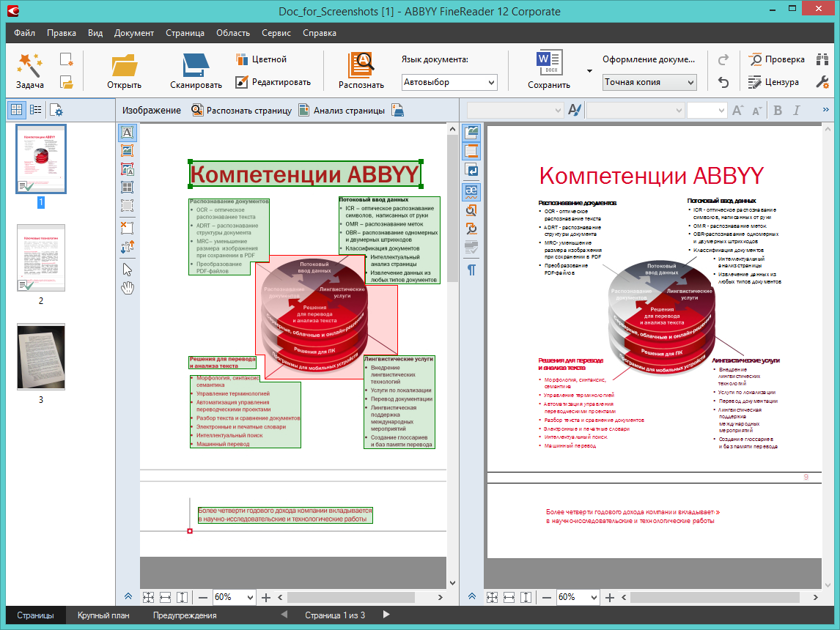Select the dashed recognition area tool
The image size is (840, 630).
click(127, 206)
